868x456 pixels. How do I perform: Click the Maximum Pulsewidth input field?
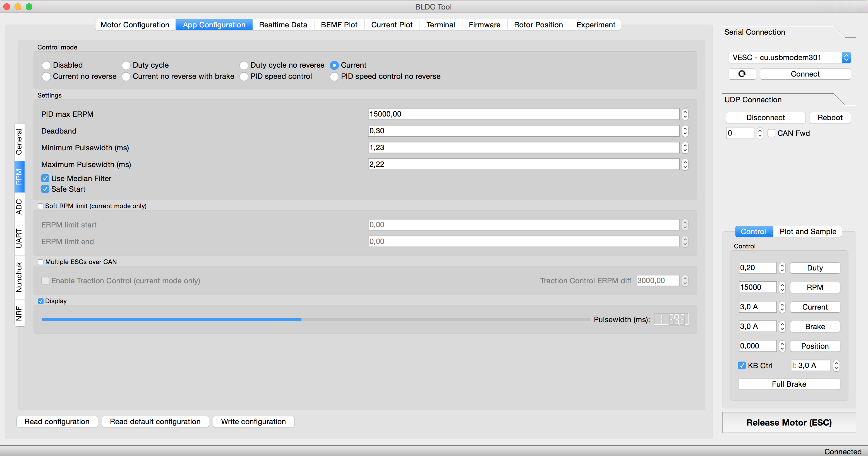pyautogui.click(x=523, y=164)
